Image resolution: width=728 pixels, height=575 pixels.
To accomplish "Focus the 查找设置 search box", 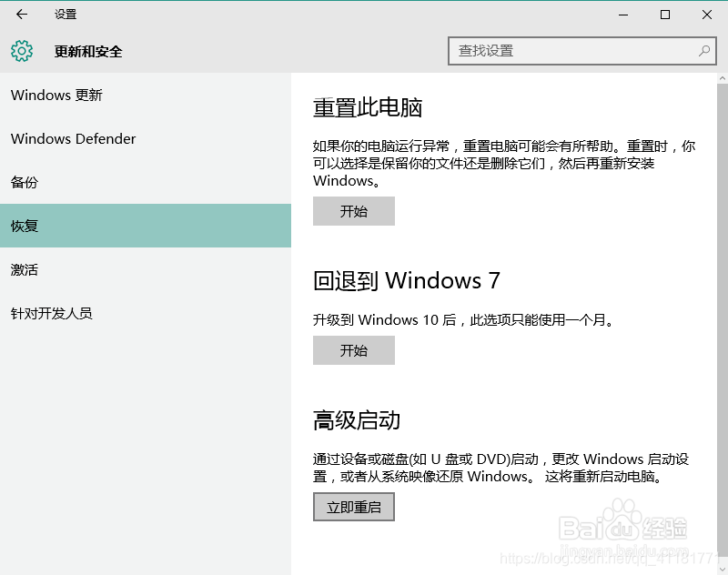I will tap(581, 51).
